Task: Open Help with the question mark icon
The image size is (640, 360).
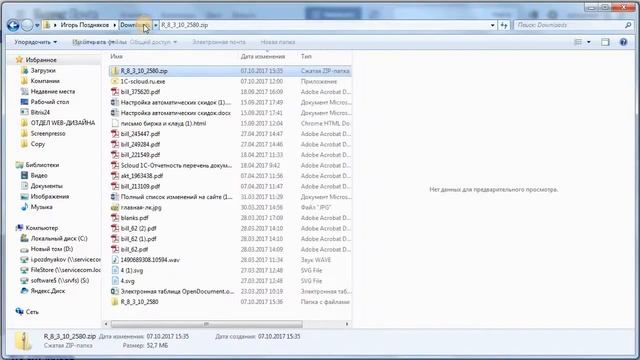Action: pos(623,42)
